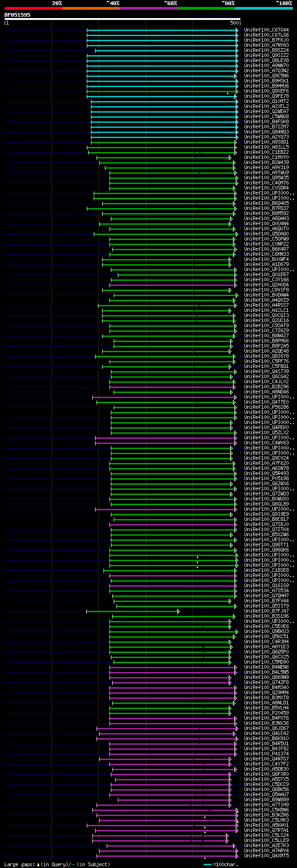Select label UniRef100_P56286
This screenshot has width=297, height=868.
pos(266,407)
